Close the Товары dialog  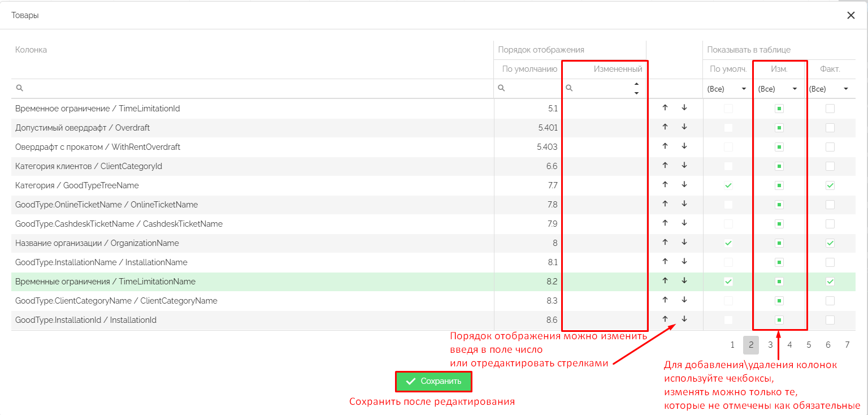tap(850, 15)
